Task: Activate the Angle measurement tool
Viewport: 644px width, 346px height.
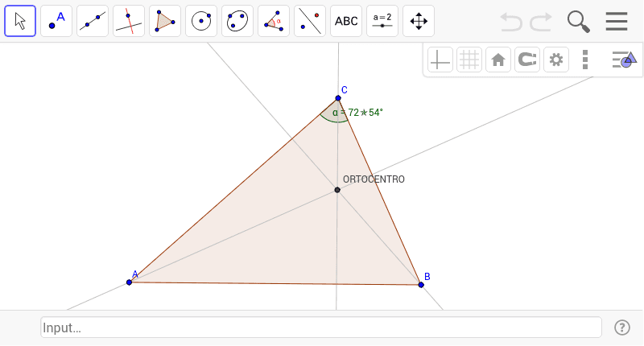Action: click(274, 21)
